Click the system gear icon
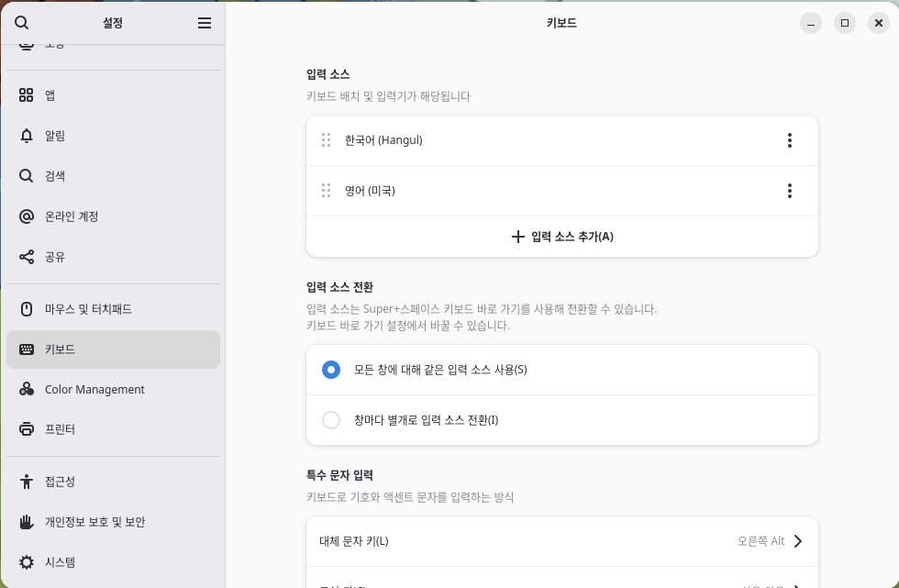Screen dimensions: 899x588 (x=27, y=562)
